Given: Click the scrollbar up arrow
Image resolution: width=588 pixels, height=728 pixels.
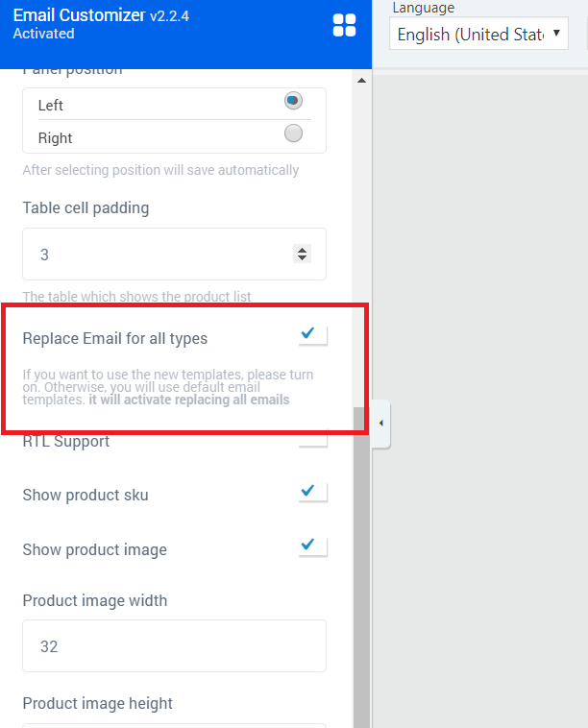Looking at the screenshot, I should pos(361,81).
